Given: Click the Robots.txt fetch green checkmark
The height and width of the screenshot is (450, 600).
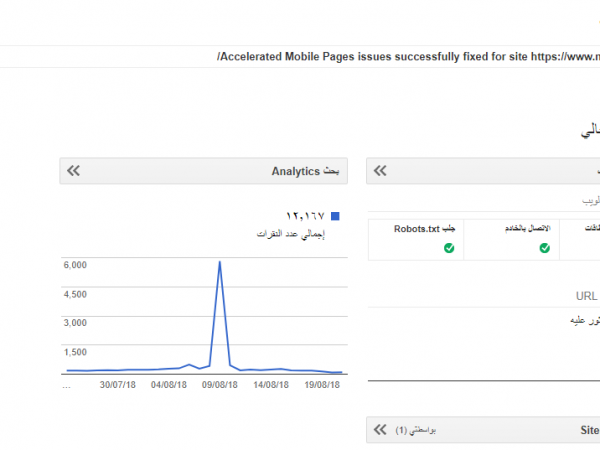Looking at the screenshot, I should coord(449,248).
